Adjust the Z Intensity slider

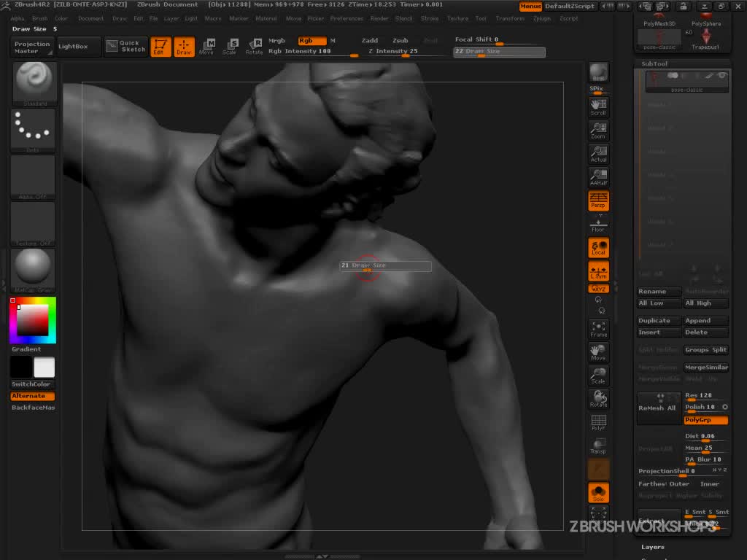(405, 52)
